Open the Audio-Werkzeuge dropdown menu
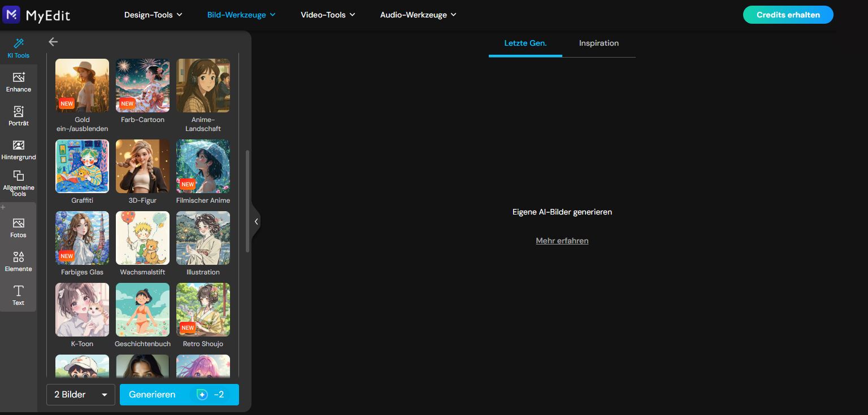This screenshot has width=868, height=415. [418, 15]
